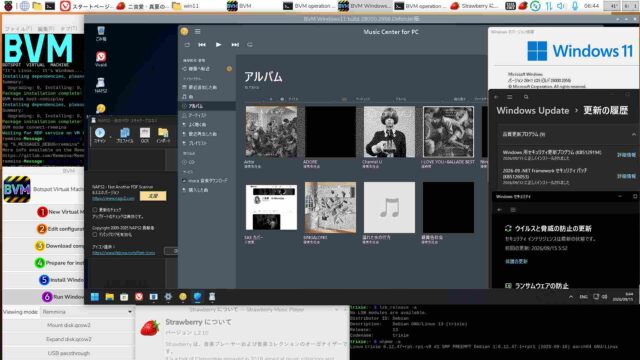Image resolution: width=640 pixels, height=360 pixels.
Task: Click the Windows Update breadcrumb
Action: point(533,111)
